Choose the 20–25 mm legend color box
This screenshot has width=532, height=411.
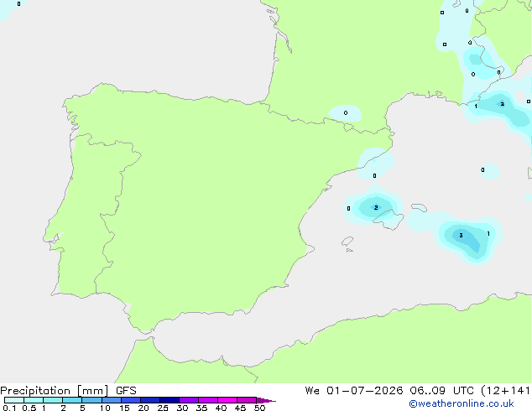click(x=150, y=400)
